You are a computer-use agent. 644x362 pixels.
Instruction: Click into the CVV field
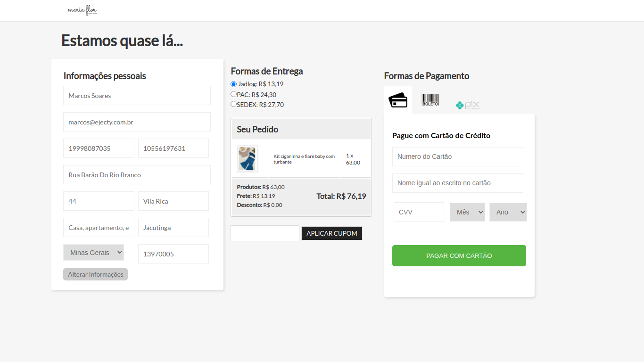(x=419, y=212)
